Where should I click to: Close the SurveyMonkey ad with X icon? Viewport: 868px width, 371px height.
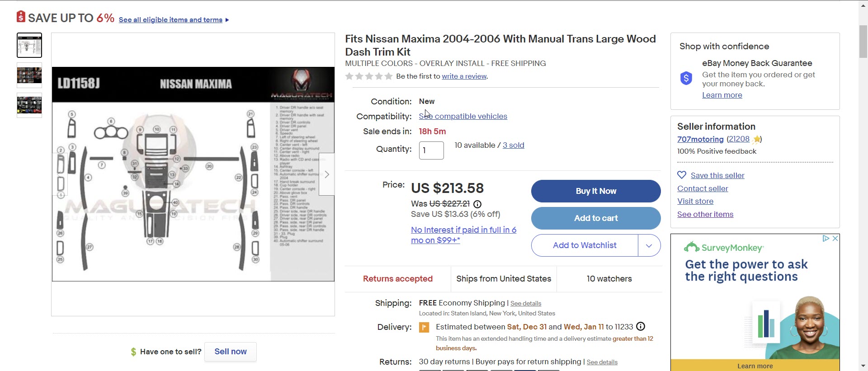click(835, 239)
